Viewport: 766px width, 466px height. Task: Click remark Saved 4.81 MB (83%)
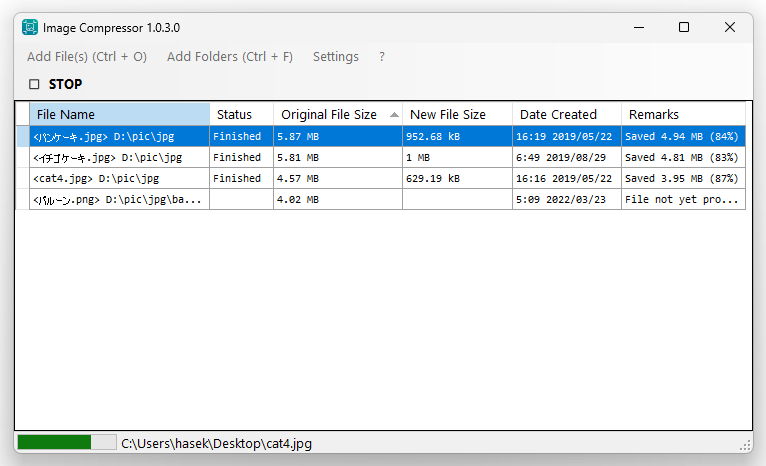(683, 157)
